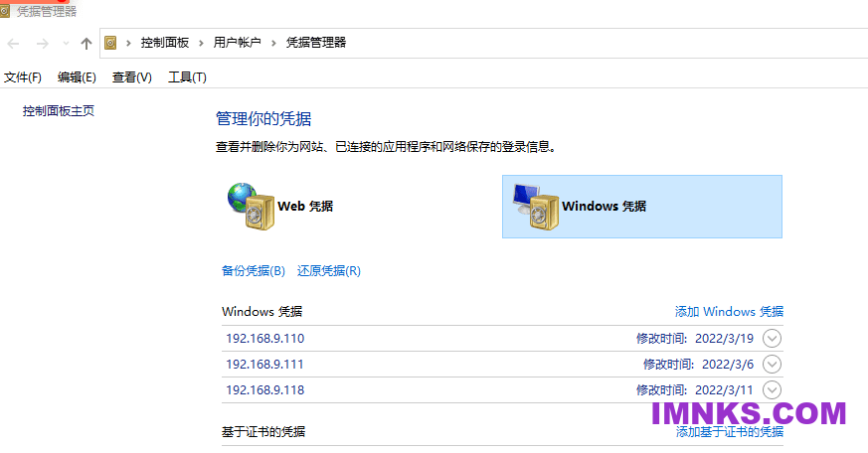Expand chevron before 凭据管理器 in breadcrumb
This screenshot has height=453, width=868.
[x=273, y=43]
